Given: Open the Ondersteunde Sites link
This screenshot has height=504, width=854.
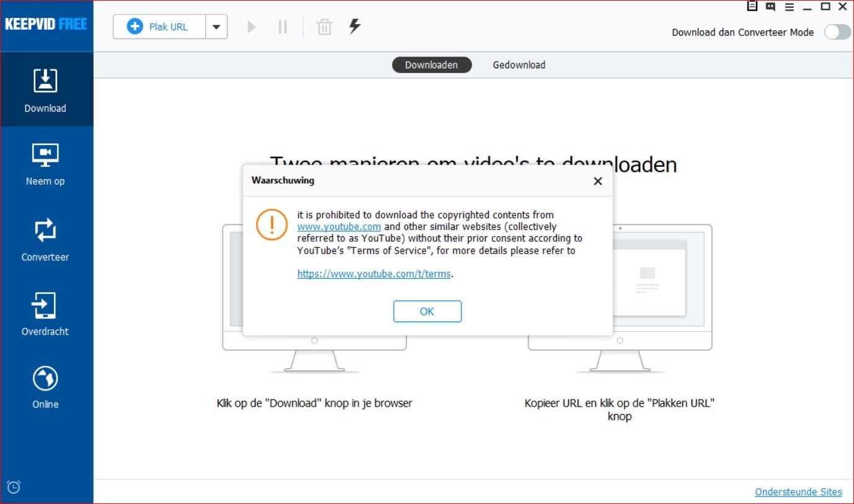Looking at the screenshot, I should [798, 492].
